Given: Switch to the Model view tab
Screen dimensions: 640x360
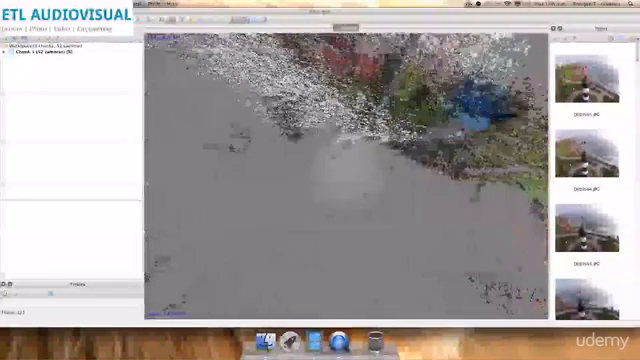Looking at the screenshot, I should tap(346, 28).
